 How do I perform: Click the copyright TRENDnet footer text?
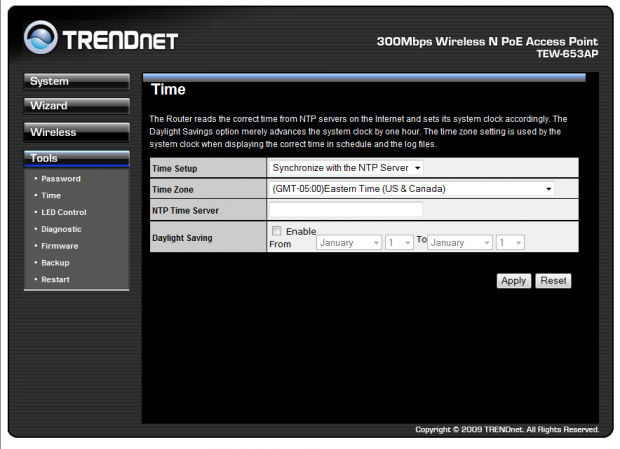507,429
